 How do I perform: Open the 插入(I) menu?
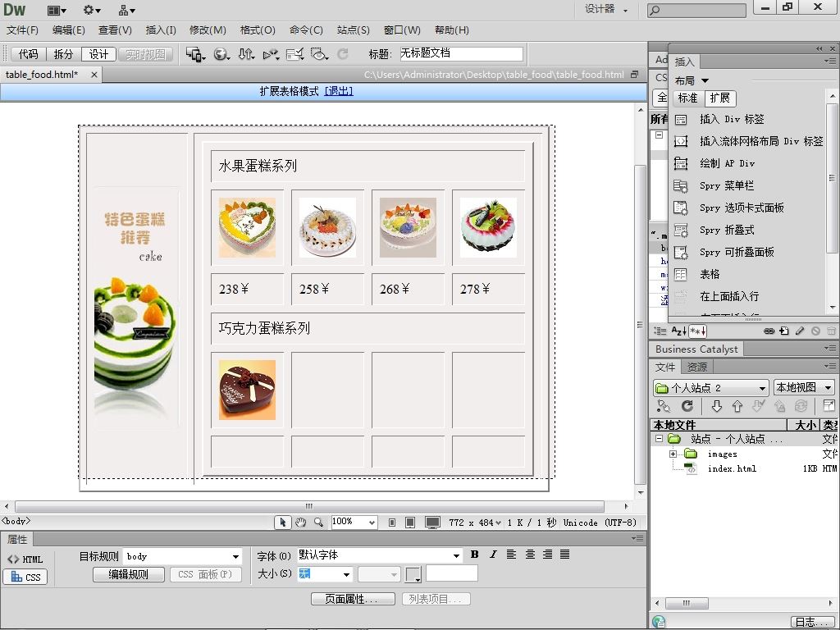pos(161,30)
